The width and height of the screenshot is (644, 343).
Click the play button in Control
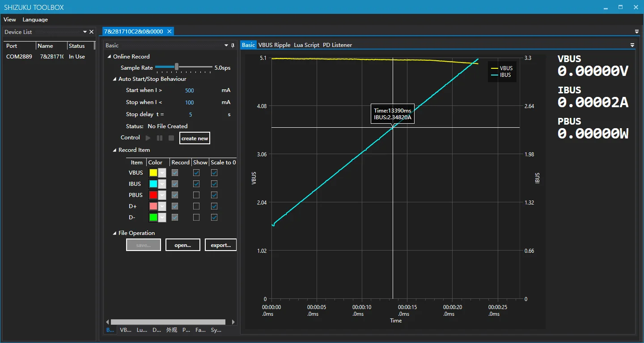[148, 138]
